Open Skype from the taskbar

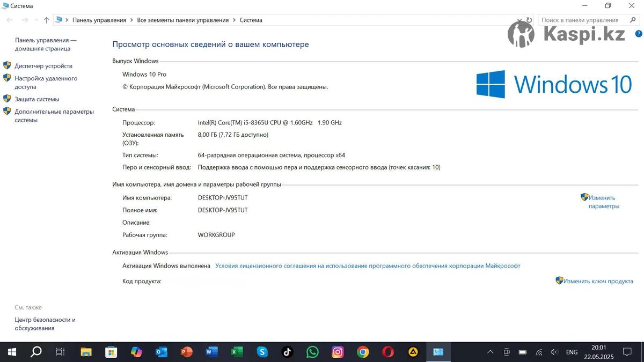tap(262, 352)
